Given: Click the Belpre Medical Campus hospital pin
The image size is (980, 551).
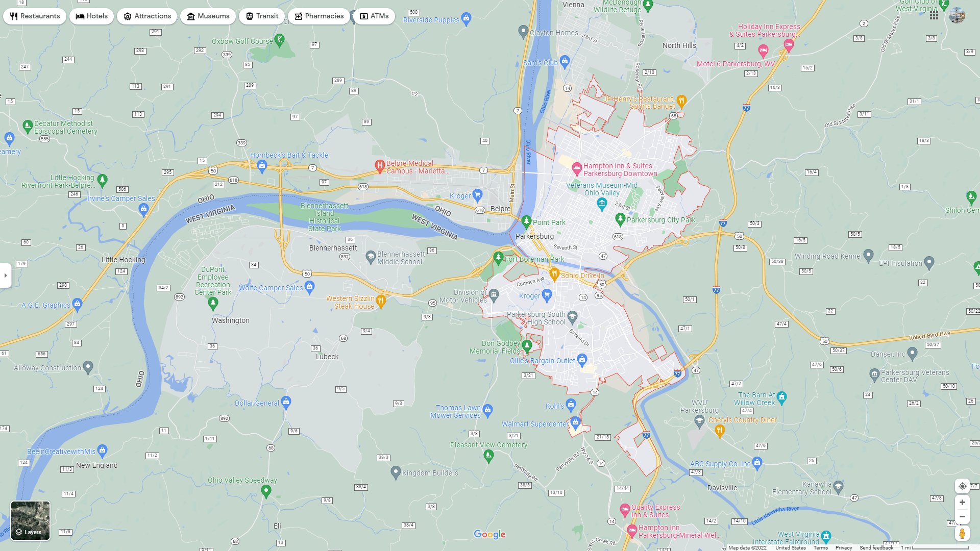Looking at the screenshot, I should tap(380, 165).
